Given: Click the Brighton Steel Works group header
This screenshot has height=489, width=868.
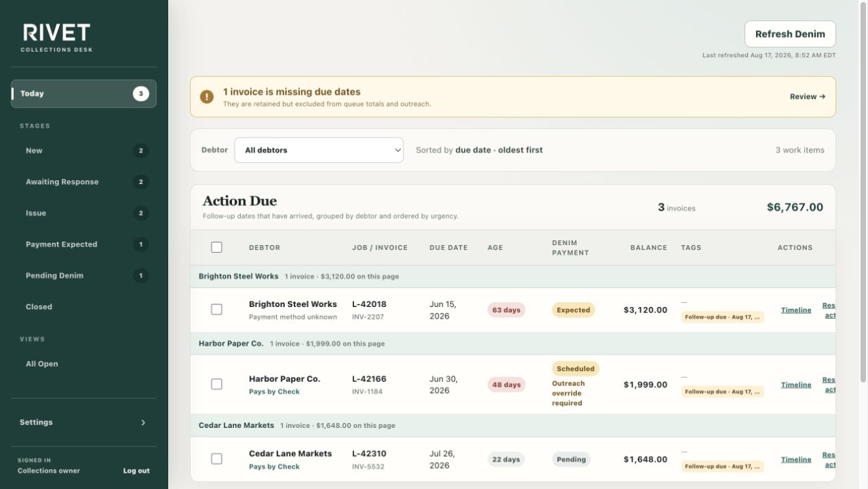Looking at the screenshot, I should [513, 277].
